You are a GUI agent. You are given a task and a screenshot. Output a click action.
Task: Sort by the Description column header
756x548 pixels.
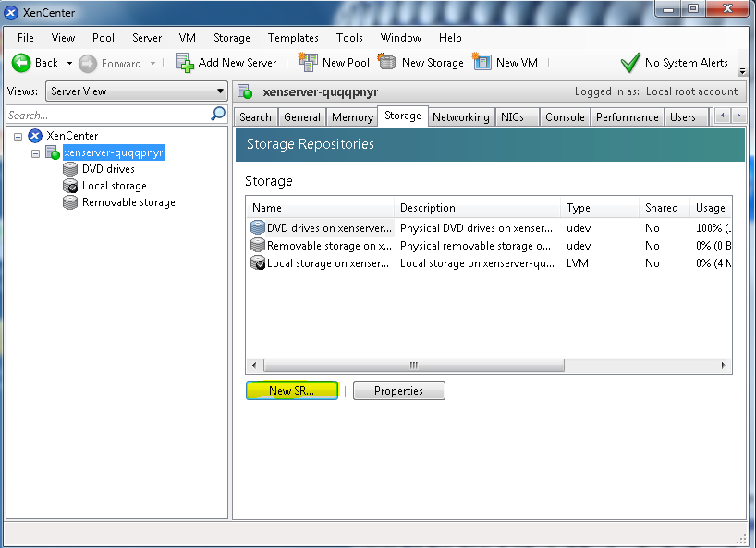coord(477,208)
